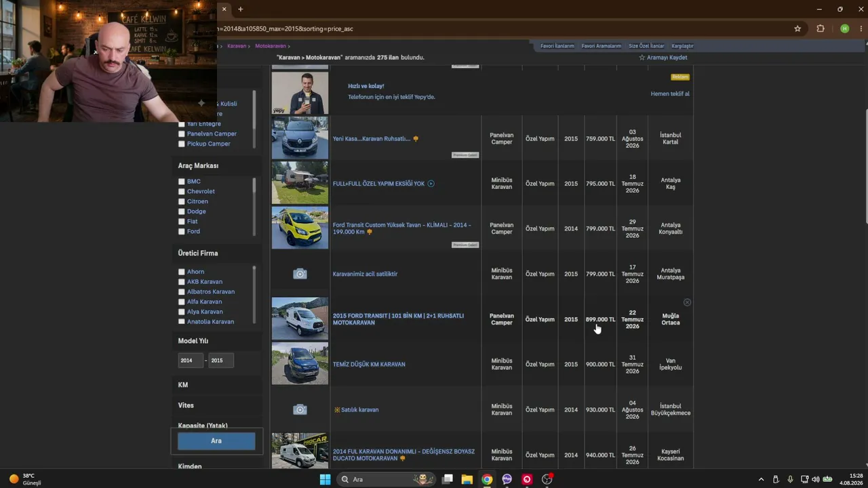Open the weather widget showing 38°C
This screenshot has width=868, height=488.
tap(25, 479)
